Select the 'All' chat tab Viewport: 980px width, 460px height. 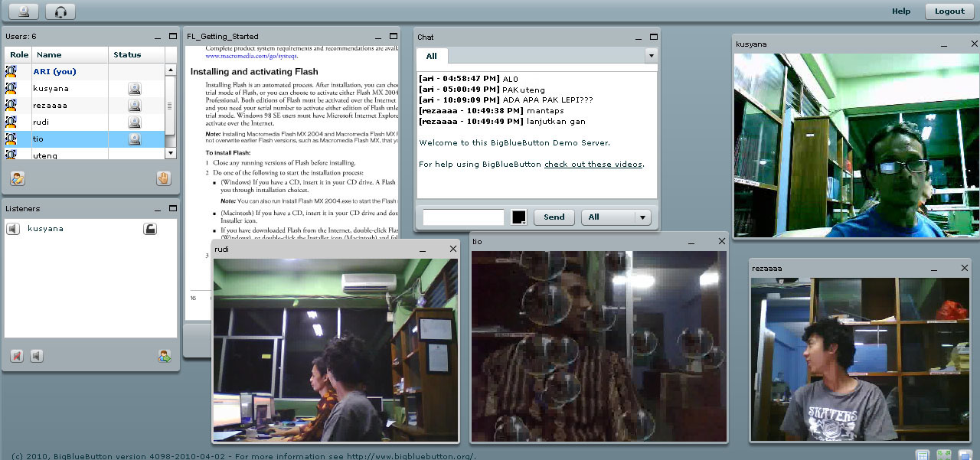(432, 56)
